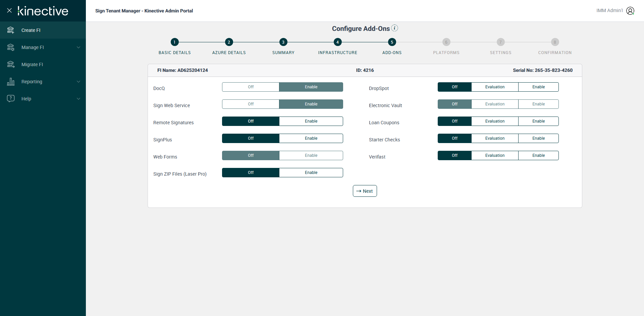Turn Remote Signatures Off
The height and width of the screenshot is (316, 644).
point(251,121)
